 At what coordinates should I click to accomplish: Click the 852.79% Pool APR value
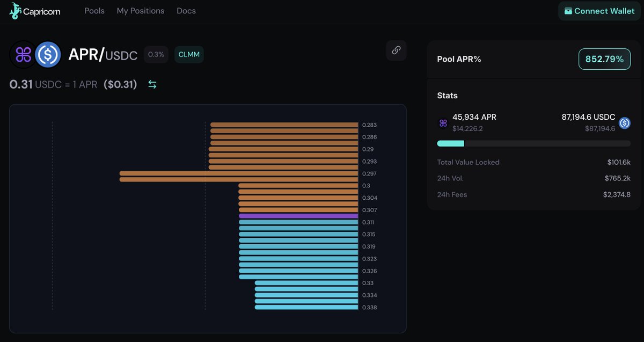pos(604,59)
